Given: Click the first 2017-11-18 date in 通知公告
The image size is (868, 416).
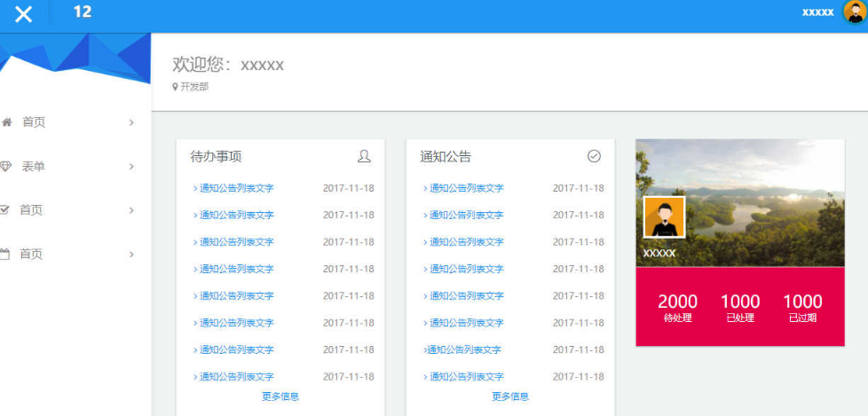Looking at the screenshot, I should point(579,188).
